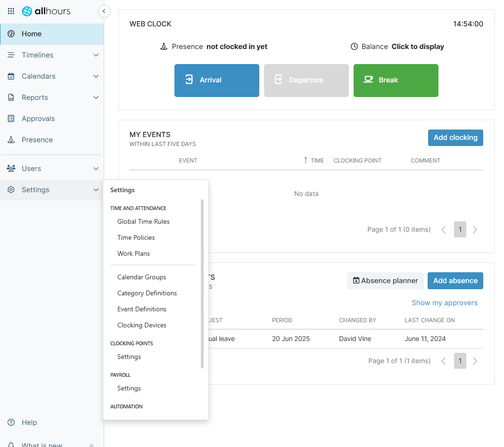Select Event Definitions in the Settings menu
The width and height of the screenshot is (504, 447).
point(142,309)
